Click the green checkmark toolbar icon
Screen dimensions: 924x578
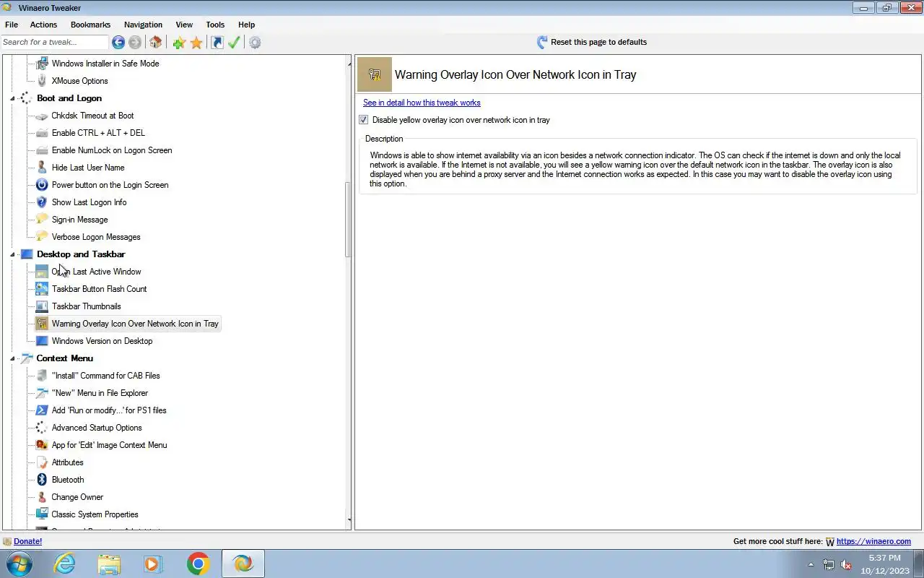pyautogui.click(x=234, y=43)
